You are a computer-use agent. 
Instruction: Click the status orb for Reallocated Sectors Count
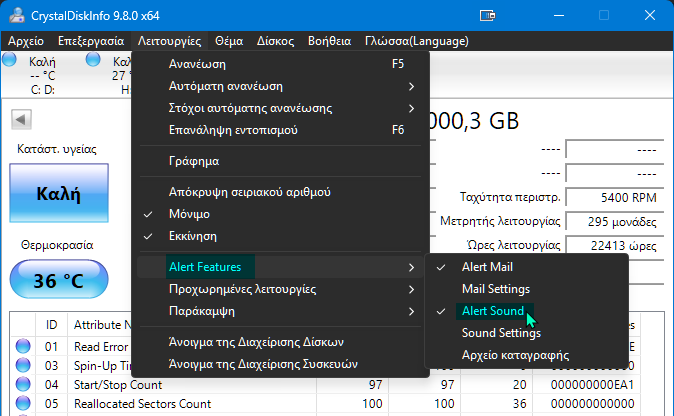click(x=25, y=404)
